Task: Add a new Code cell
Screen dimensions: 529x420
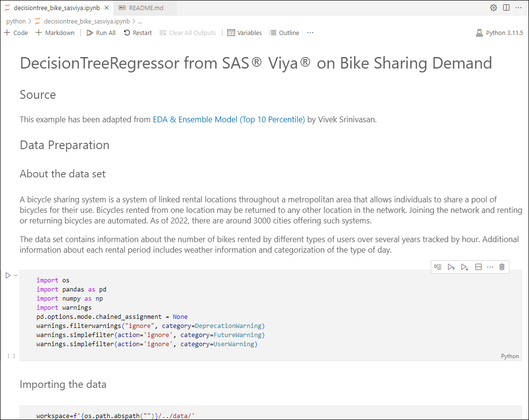Action: click(x=16, y=33)
